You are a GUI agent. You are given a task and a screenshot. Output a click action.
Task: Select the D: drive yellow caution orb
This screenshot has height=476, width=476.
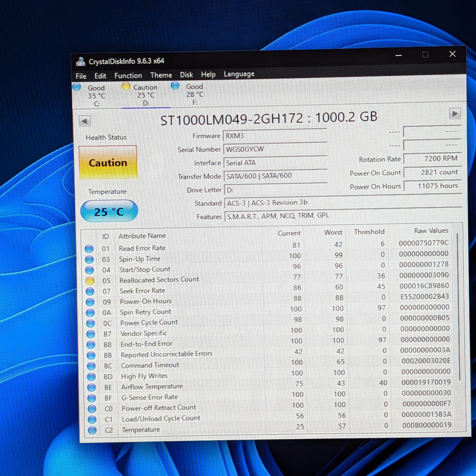point(126,86)
